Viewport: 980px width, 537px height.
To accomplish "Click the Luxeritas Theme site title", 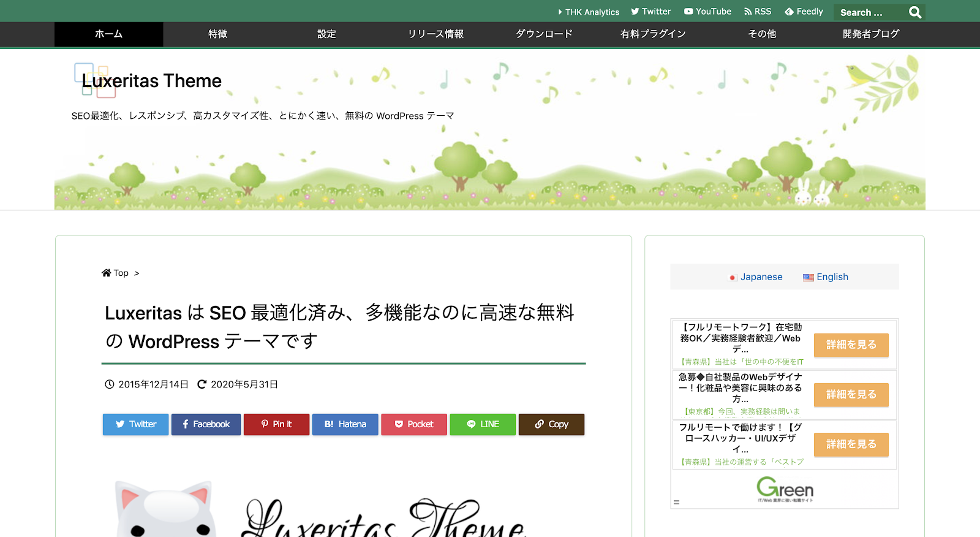I will pos(152,81).
